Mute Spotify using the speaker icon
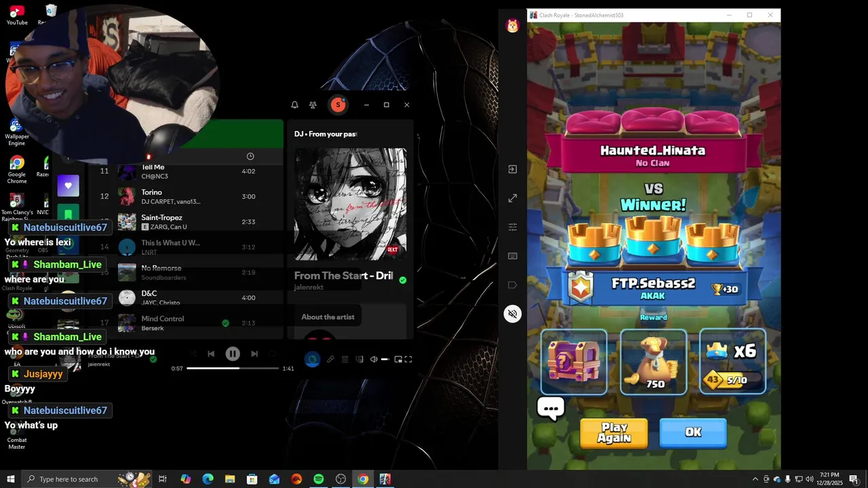The width and height of the screenshot is (868, 488). coord(374,359)
